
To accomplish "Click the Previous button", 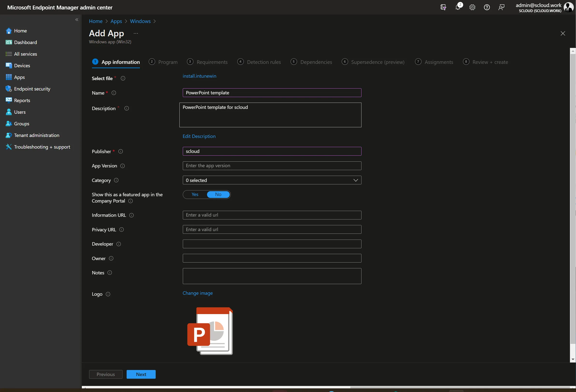I will (106, 374).
